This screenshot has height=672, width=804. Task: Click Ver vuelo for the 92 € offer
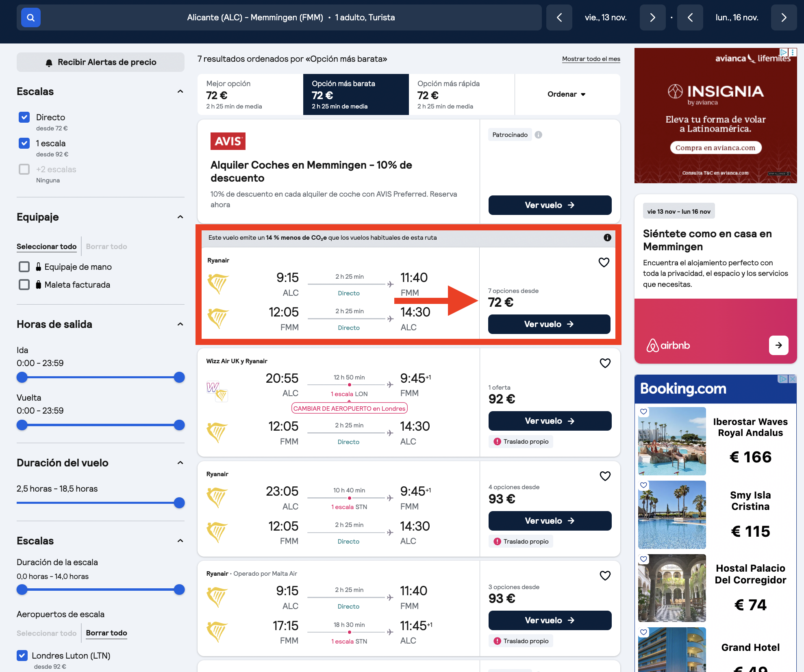[550, 421]
